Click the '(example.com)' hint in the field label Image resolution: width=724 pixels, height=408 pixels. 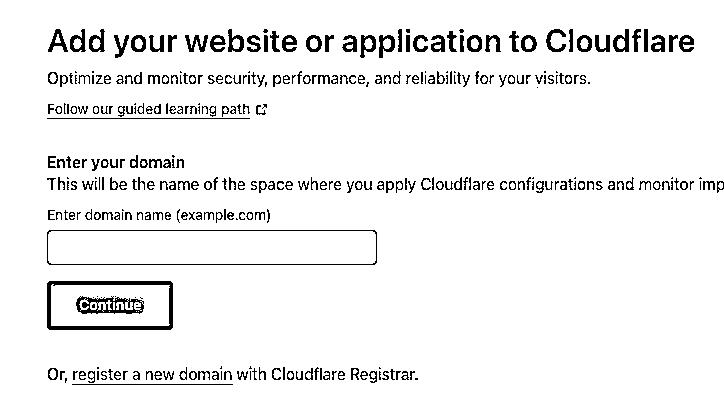pos(223,215)
